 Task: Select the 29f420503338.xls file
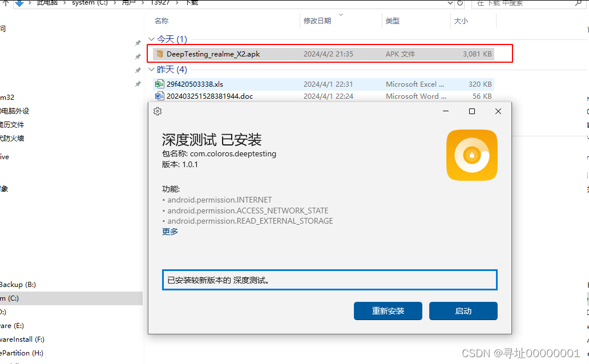(324, 84)
